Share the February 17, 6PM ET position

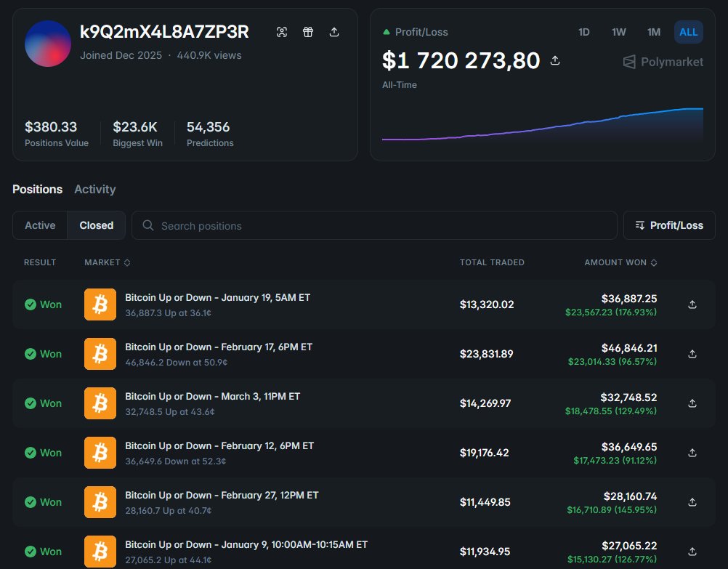pos(692,354)
